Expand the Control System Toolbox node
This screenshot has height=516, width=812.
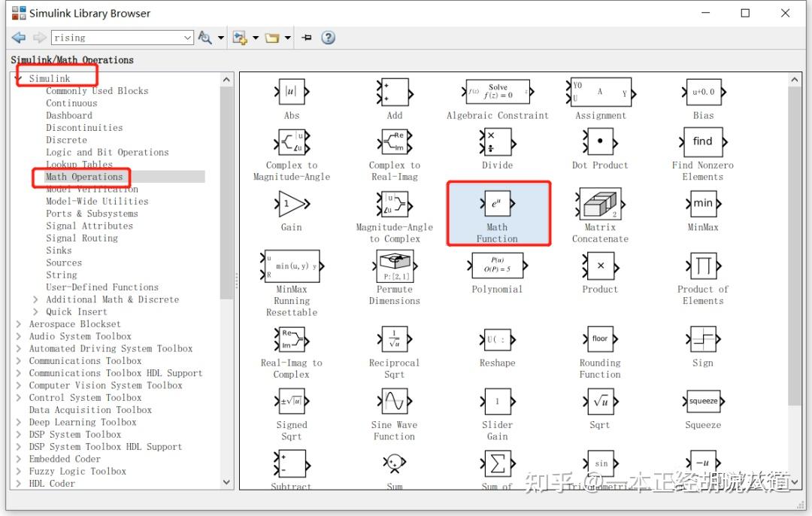pos(19,398)
